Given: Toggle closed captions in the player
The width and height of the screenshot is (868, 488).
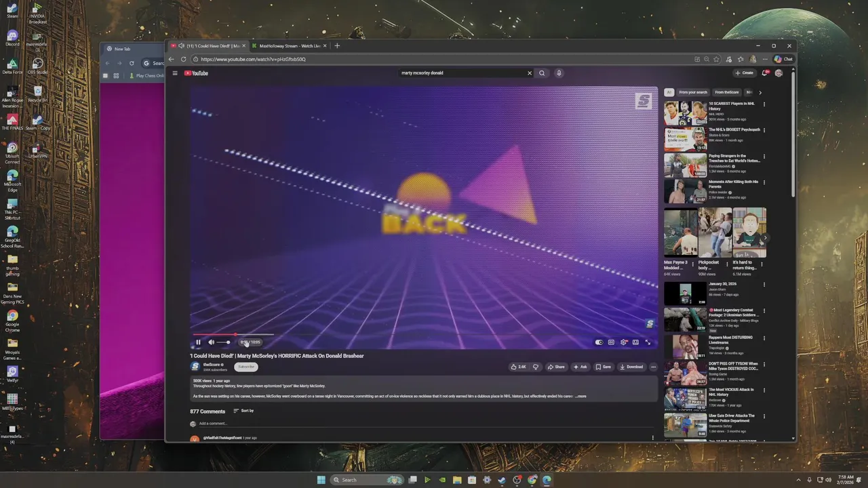Looking at the screenshot, I should (x=611, y=342).
